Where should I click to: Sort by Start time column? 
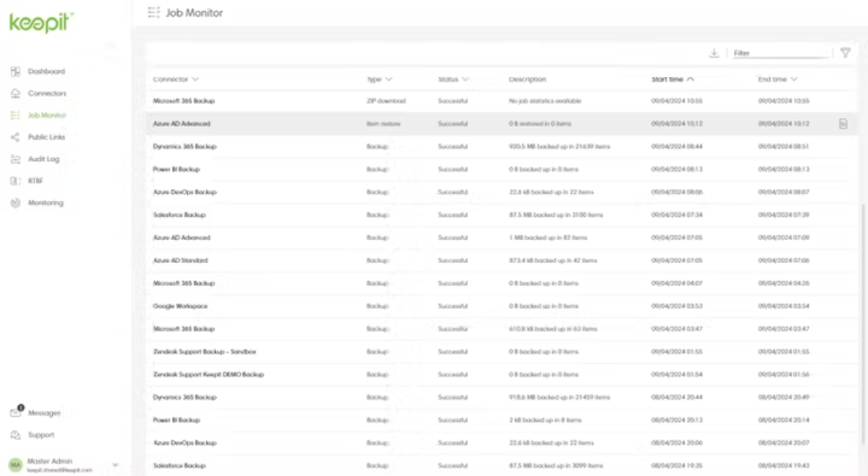click(x=672, y=79)
